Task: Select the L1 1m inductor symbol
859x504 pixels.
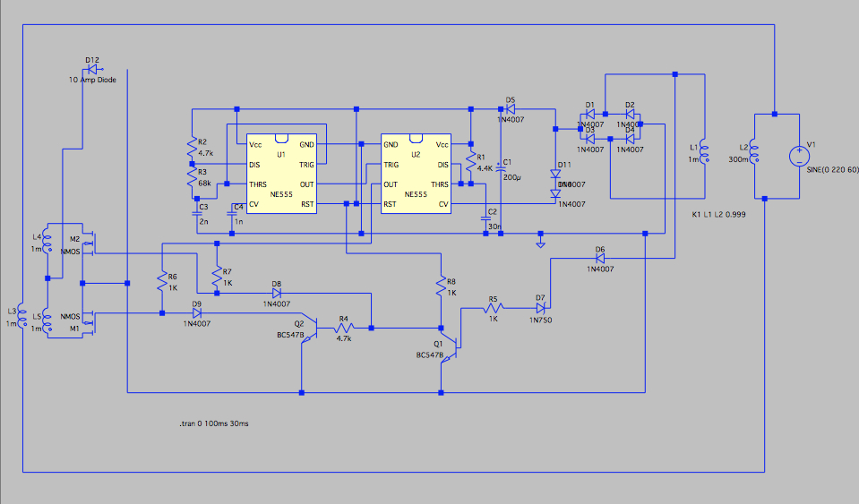Action: 703,156
